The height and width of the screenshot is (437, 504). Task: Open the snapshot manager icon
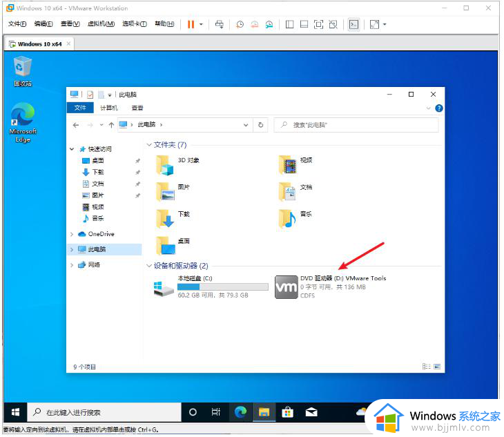269,24
